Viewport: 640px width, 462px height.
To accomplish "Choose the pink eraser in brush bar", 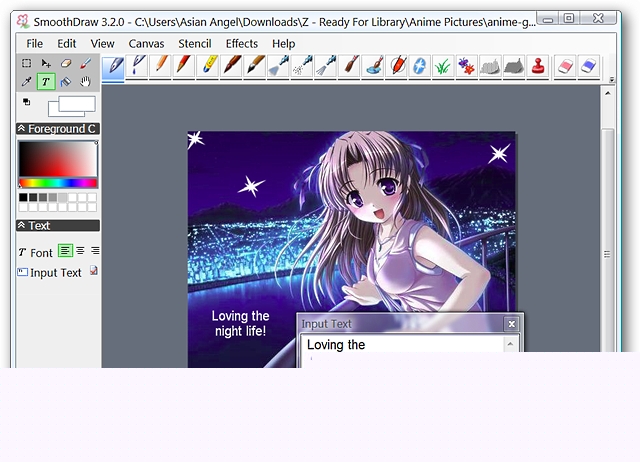I will (x=565, y=66).
